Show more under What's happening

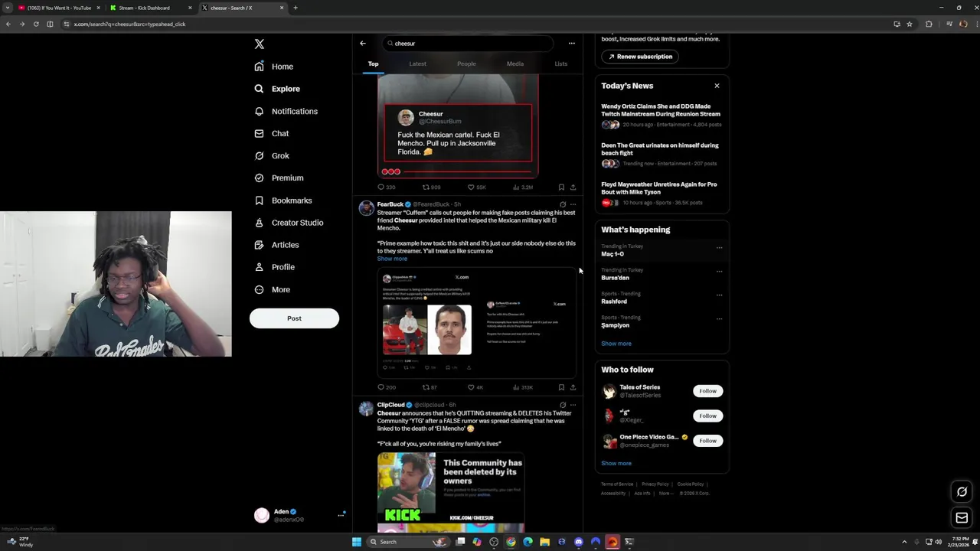616,344
